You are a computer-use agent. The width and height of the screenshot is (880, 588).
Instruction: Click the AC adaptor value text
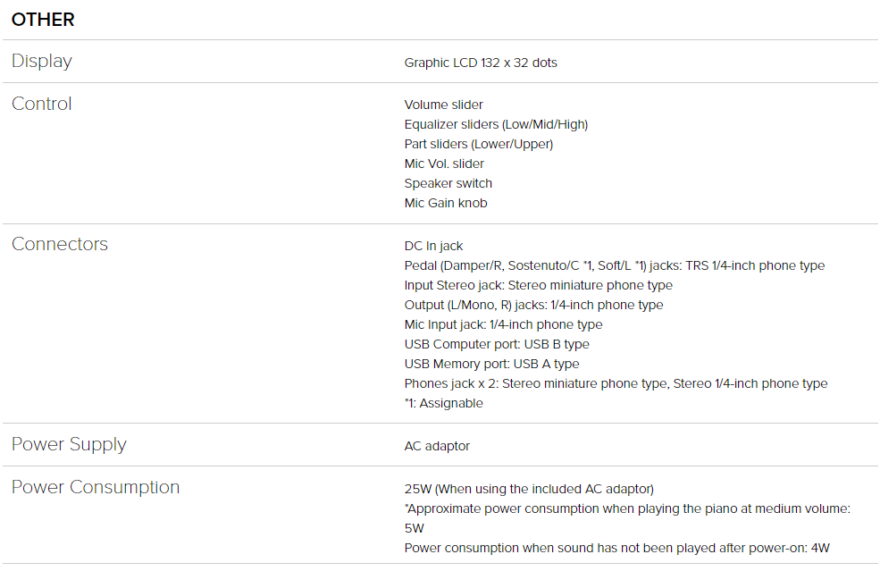437,447
